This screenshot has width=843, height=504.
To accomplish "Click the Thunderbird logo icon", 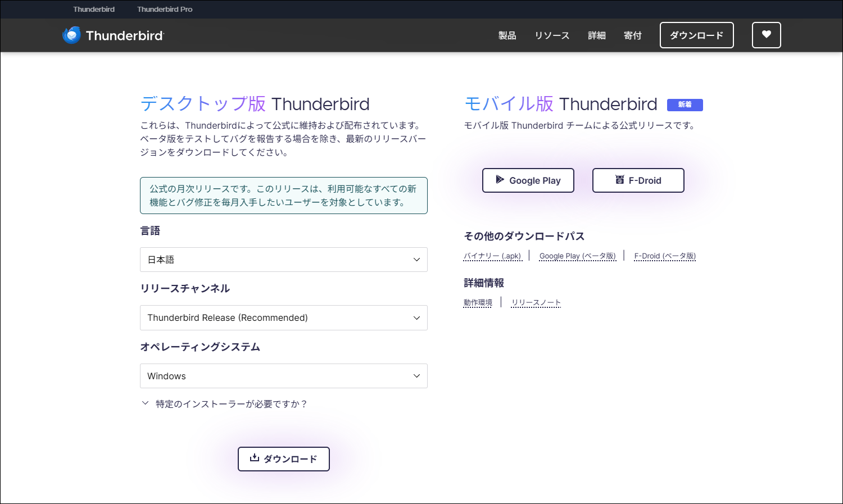I will pyautogui.click(x=71, y=35).
